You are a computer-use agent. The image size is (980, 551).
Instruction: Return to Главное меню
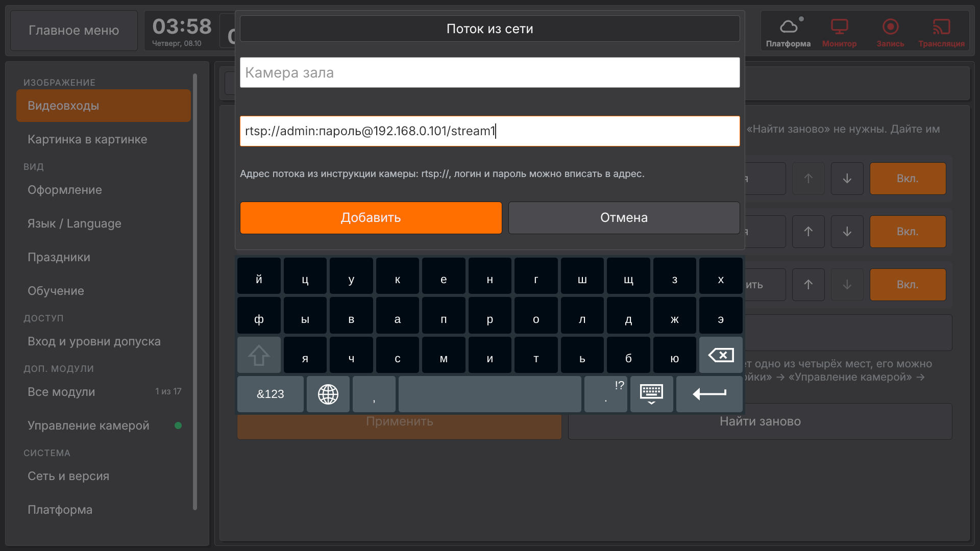[x=74, y=31]
